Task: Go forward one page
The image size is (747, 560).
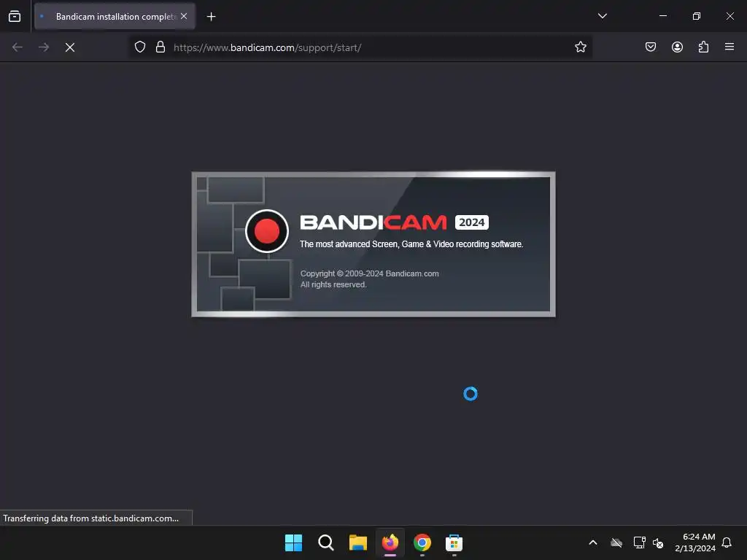Action: (44, 47)
